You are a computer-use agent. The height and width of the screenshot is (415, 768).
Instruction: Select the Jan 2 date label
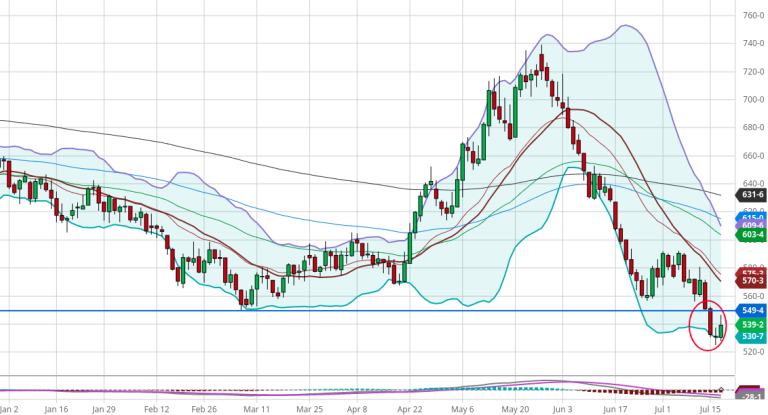point(8,409)
